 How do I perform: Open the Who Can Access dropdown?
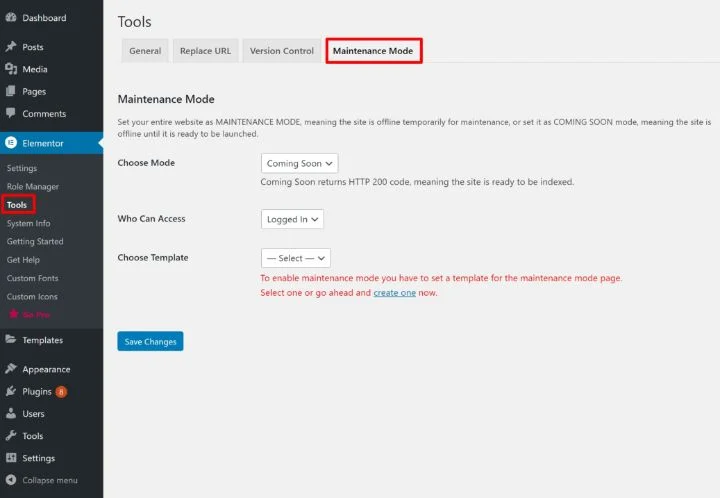coord(292,219)
